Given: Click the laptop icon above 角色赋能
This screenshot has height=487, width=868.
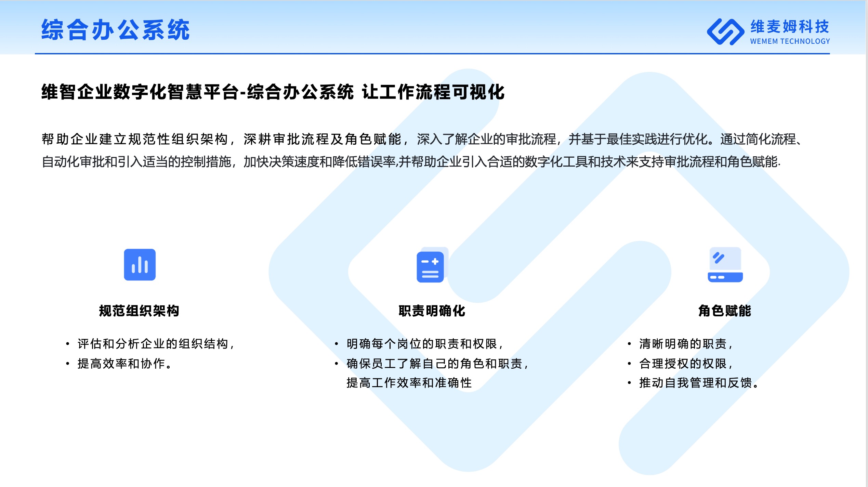Looking at the screenshot, I should pos(725,265).
